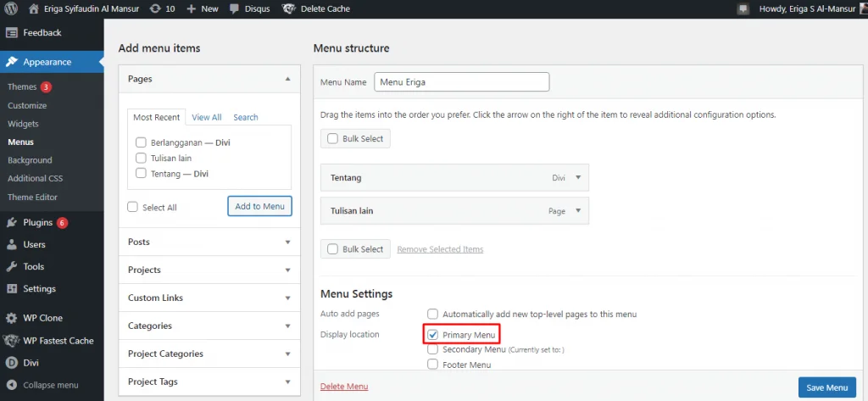Viewport: 868px width, 401px height.
Task: Click the Menu Name input field
Action: pyautogui.click(x=462, y=81)
